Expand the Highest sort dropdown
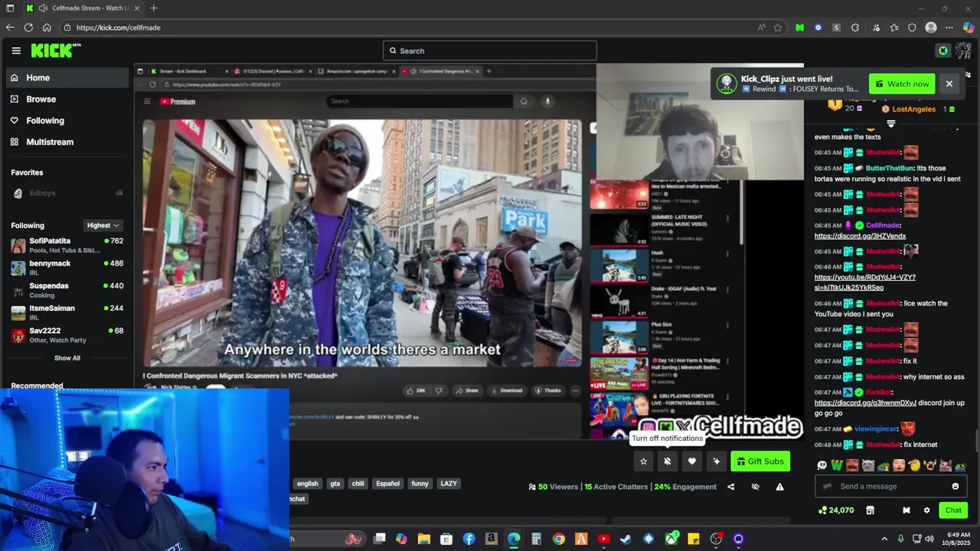The height and width of the screenshot is (551, 980). pos(103,225)
